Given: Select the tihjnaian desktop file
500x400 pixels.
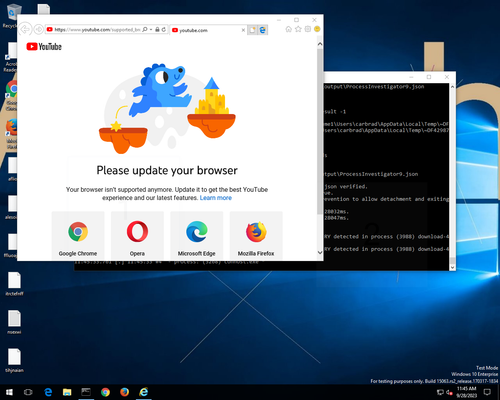Looking at the screenshot, I should pos(14,361).
